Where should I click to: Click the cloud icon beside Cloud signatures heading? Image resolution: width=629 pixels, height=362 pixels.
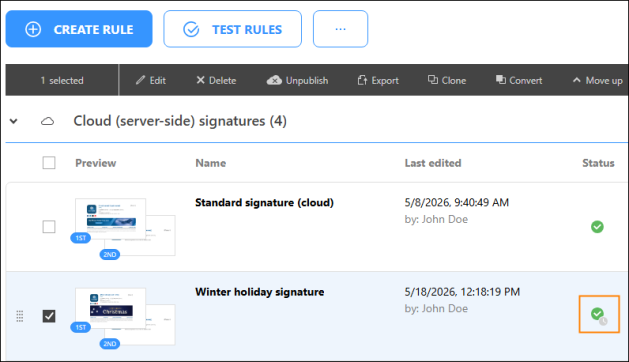click(47, 121)
